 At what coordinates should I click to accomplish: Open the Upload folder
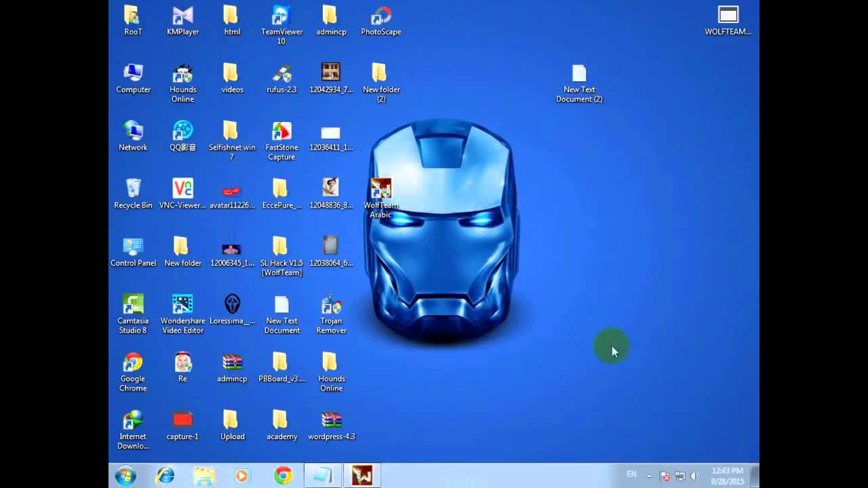pos(232,424)
